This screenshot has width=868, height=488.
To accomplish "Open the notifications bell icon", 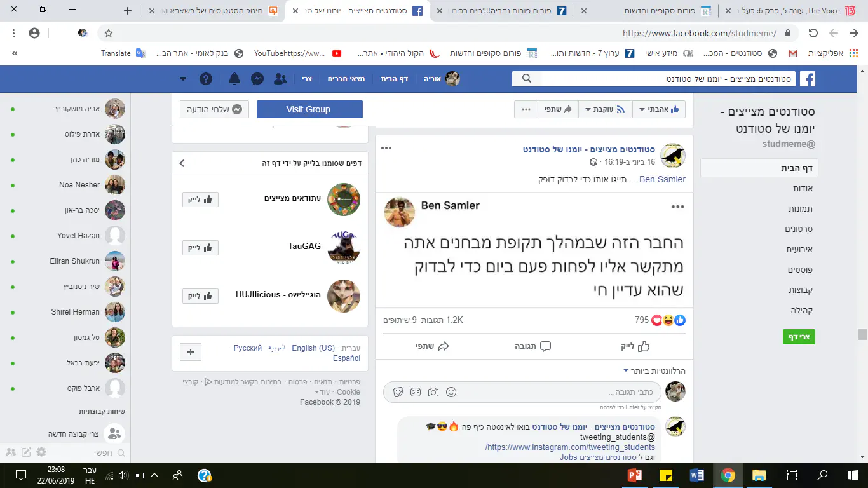I will click(234, 79).
